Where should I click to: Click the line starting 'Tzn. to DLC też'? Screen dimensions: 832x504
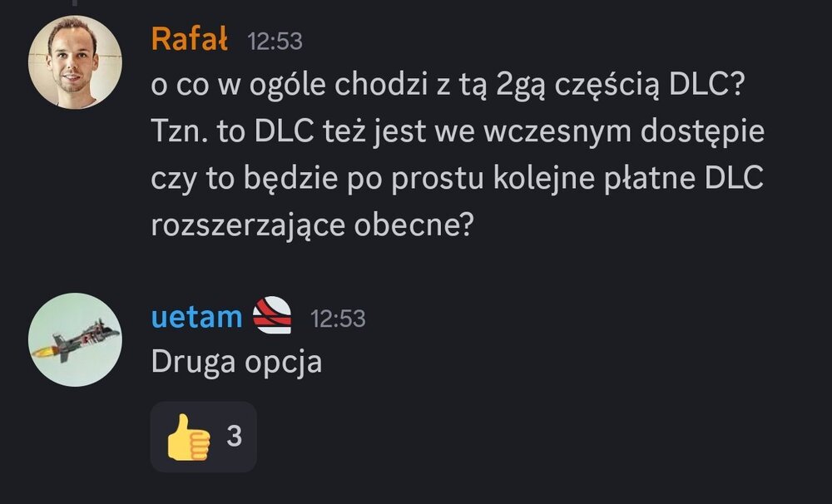tap(458, 132)
